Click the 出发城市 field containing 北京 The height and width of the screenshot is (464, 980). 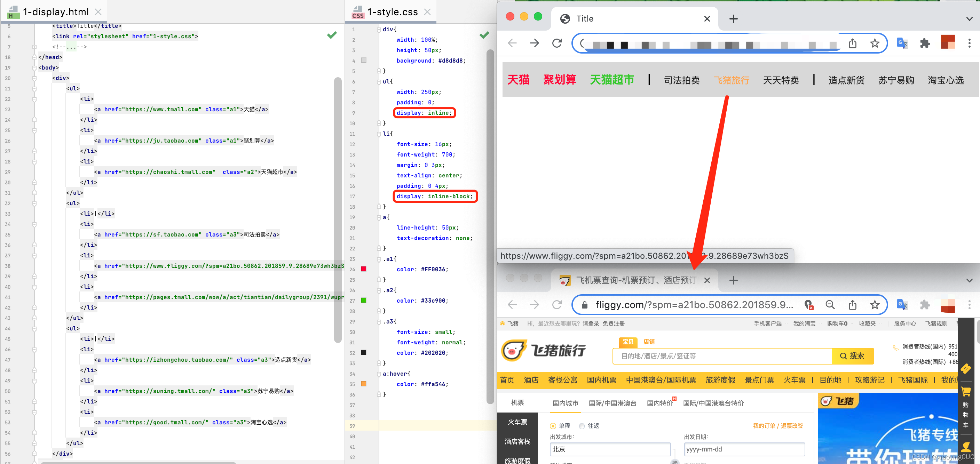pos(610,449)
